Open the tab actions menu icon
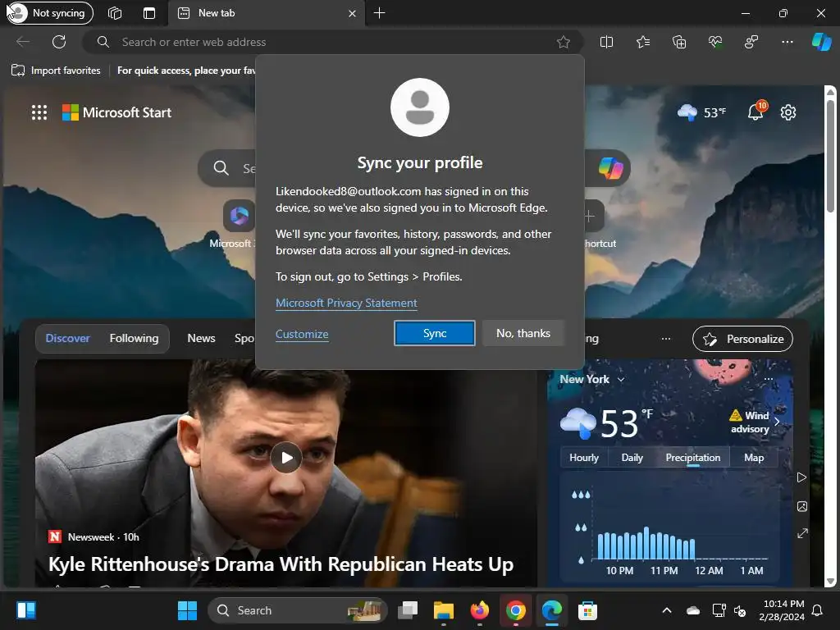The height and width of the screenshot is (630, 840). 149,13
